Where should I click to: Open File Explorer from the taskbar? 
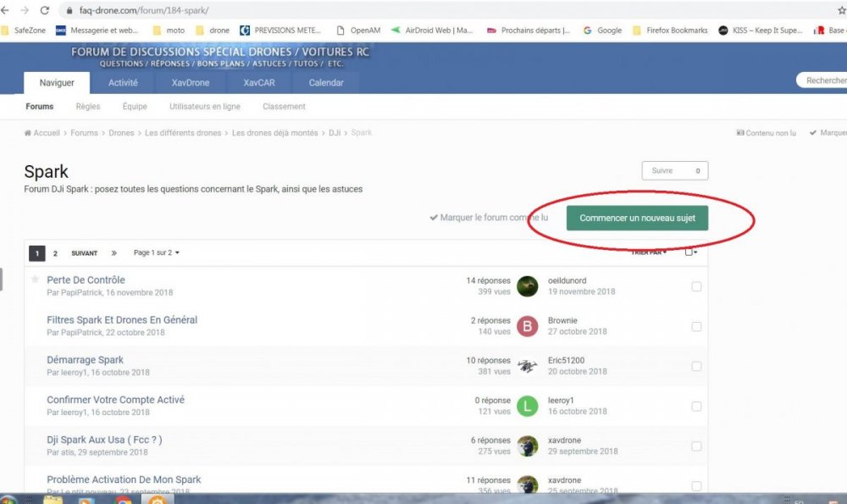(x=53, y=501)
